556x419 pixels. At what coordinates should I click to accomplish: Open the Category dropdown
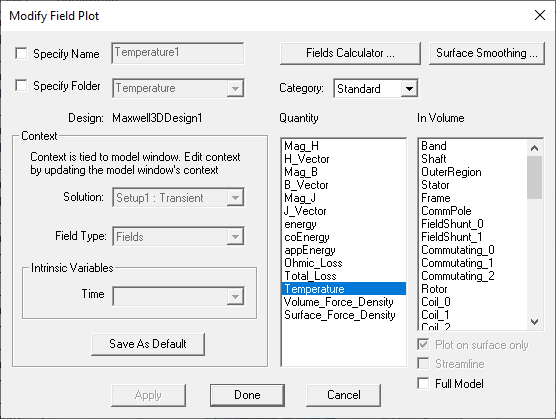coord(409,88)
